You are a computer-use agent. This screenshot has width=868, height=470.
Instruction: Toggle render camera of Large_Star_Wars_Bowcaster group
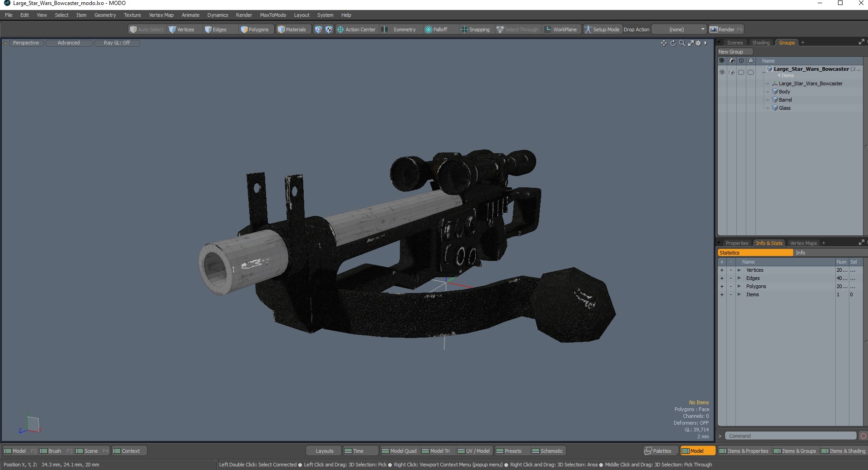(732, 72)
